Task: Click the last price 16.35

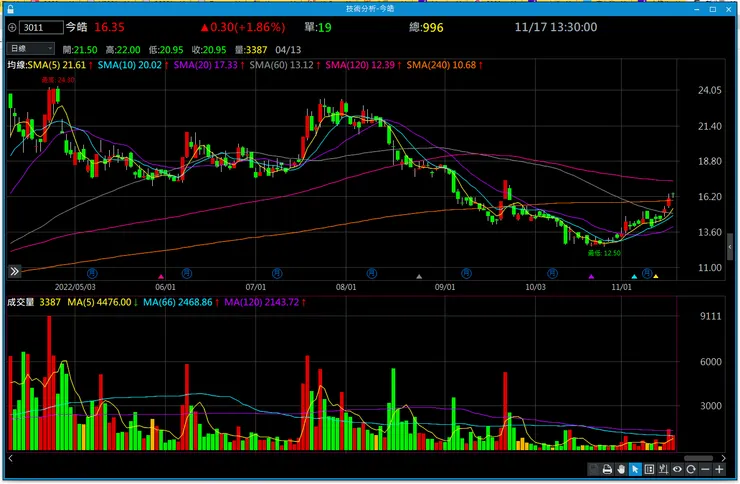Action: [x=109, y=27]
